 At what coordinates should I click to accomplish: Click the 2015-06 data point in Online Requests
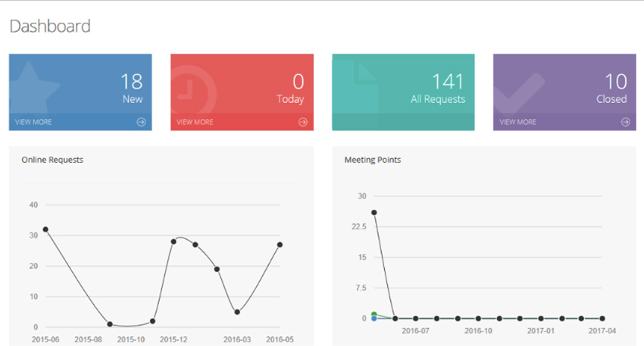(x=45, y=229)
